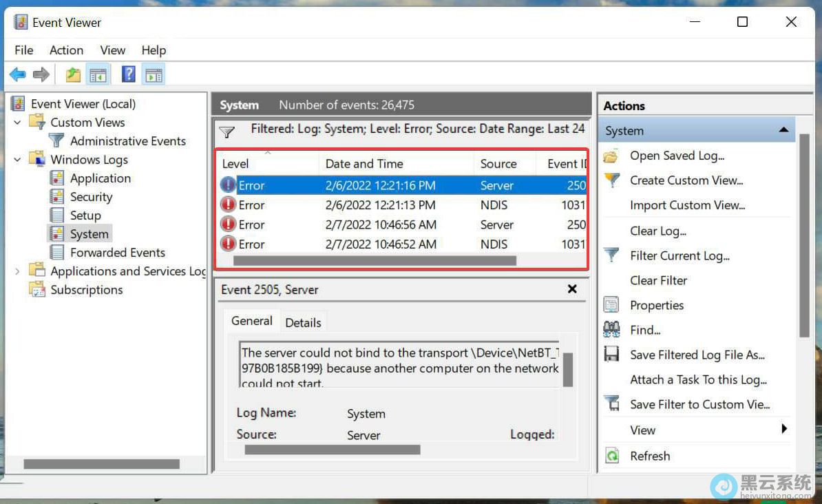Screen dimensions: 822x504
Task: Select the Security log in tree
Action: [91, 197]
